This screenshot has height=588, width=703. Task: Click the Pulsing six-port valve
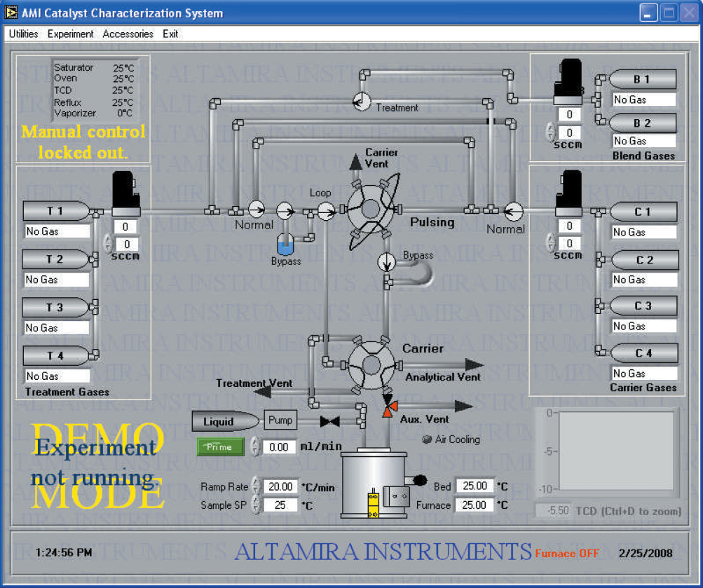370,209
